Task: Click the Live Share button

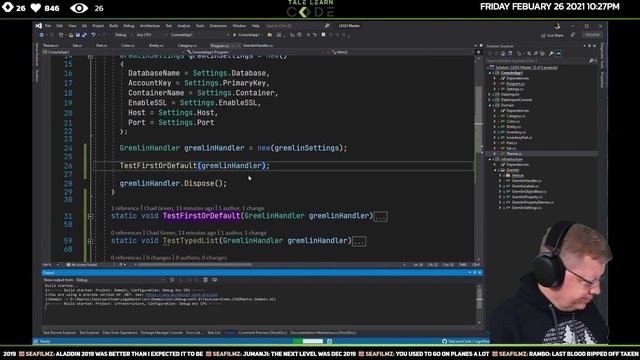Action: [552, 36]
